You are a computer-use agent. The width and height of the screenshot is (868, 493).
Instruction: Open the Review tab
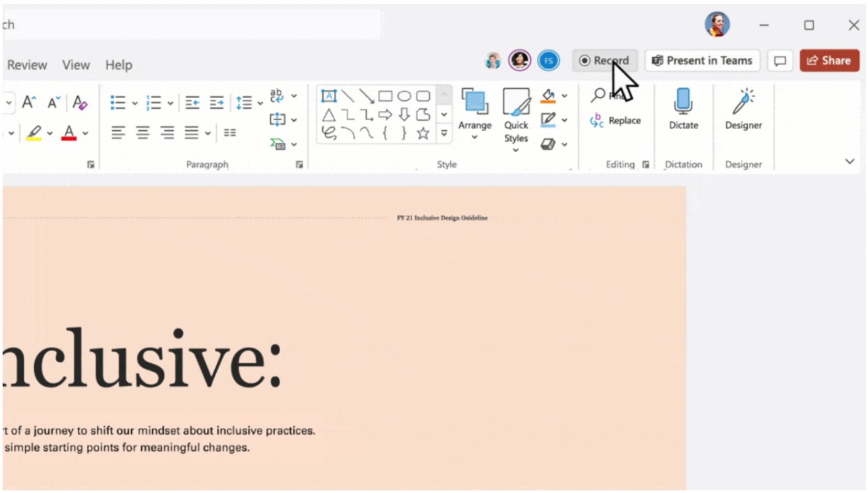click(27, 65)
